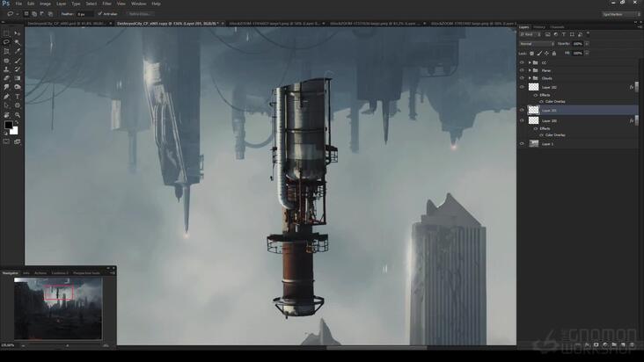Image resolution: width=644 pixels, height=362 pixels.
Task: Toggle Layer 202 Color Overlay effect visibility
Action: click(541, 102)
